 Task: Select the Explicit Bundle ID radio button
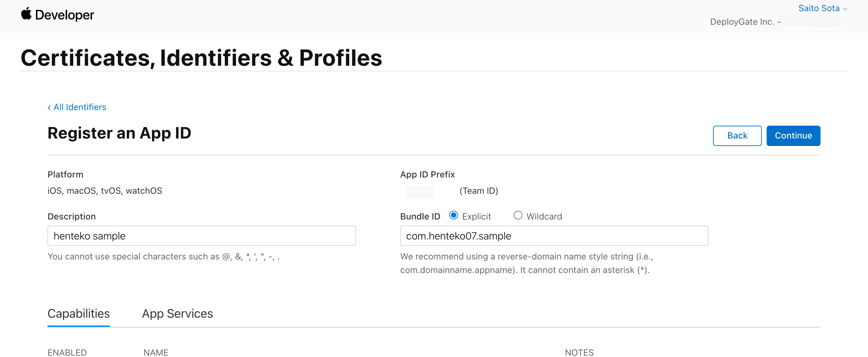[x=453, y=215]
